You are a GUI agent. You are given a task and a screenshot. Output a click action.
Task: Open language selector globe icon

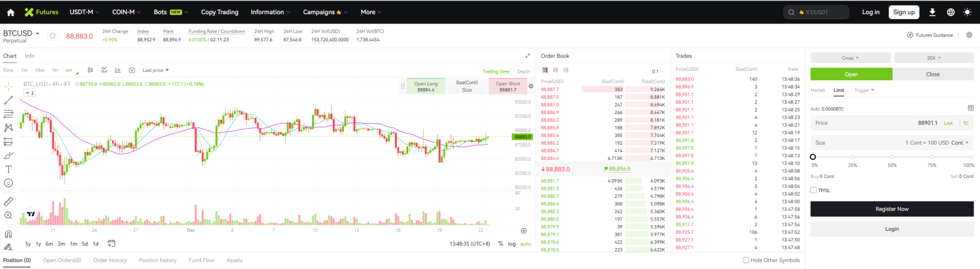click(951, 12)
